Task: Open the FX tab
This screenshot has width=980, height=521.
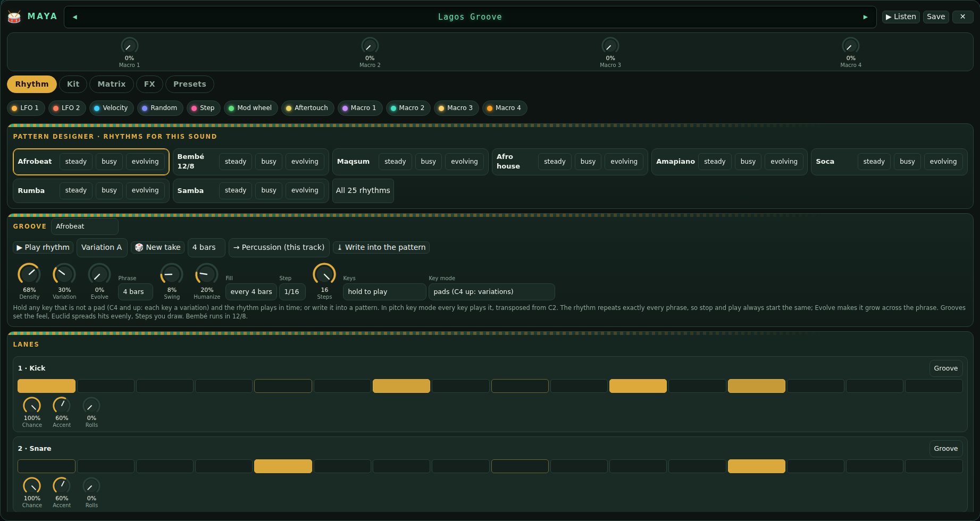Action: (149, 84)
